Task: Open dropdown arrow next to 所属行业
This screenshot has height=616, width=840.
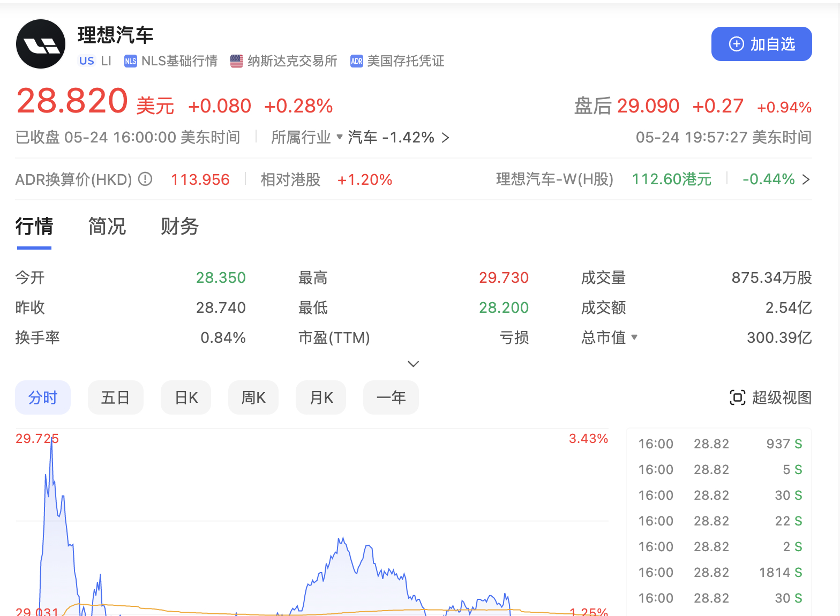Action: (339, 137)
